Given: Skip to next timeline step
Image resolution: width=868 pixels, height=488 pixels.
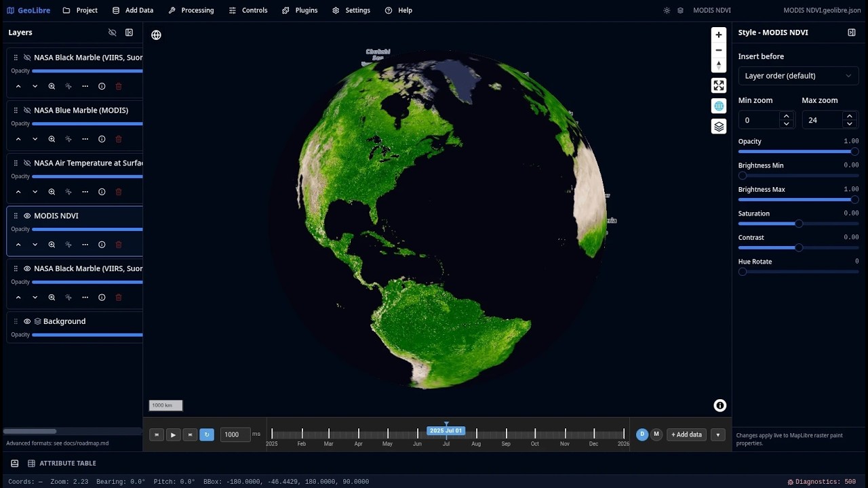Looking at the screenshot, I should click(190, 434).
